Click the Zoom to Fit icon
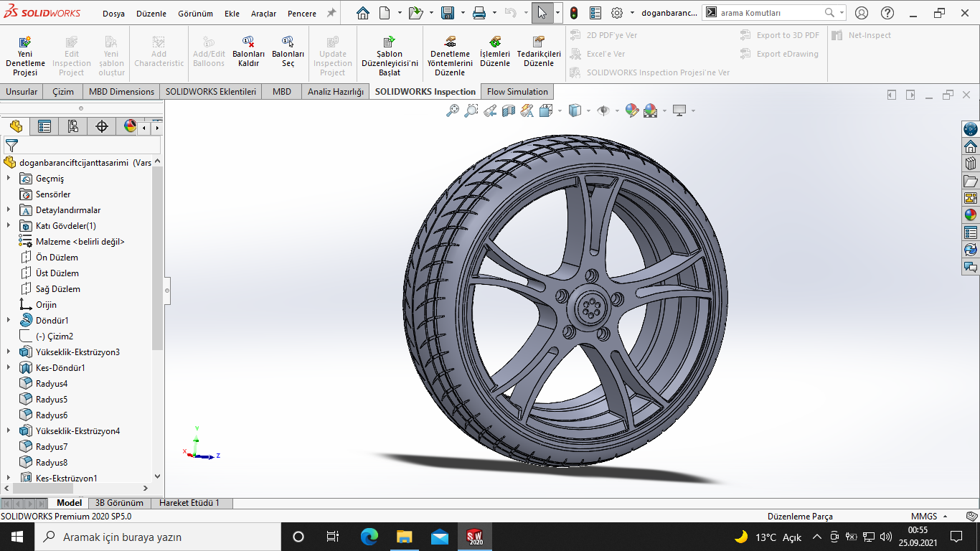 (453, 110)
